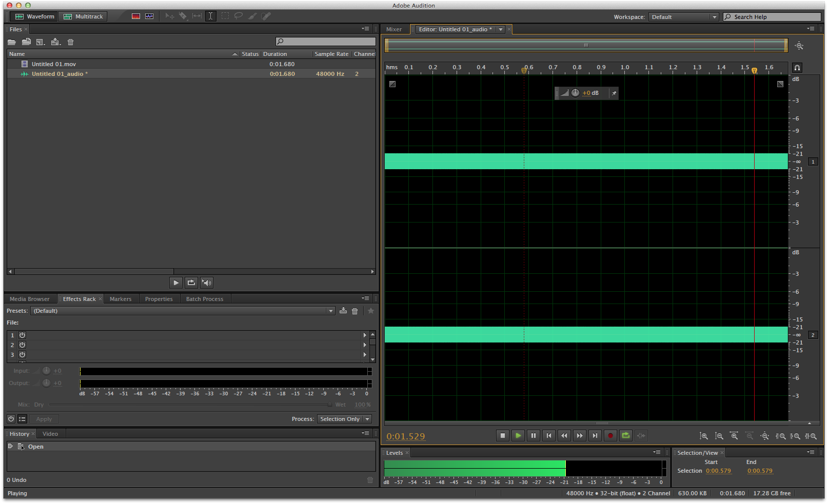Select the Spot Healing Brush tool
The height and width of the screenshot is (504, 828).
(266, 16)
